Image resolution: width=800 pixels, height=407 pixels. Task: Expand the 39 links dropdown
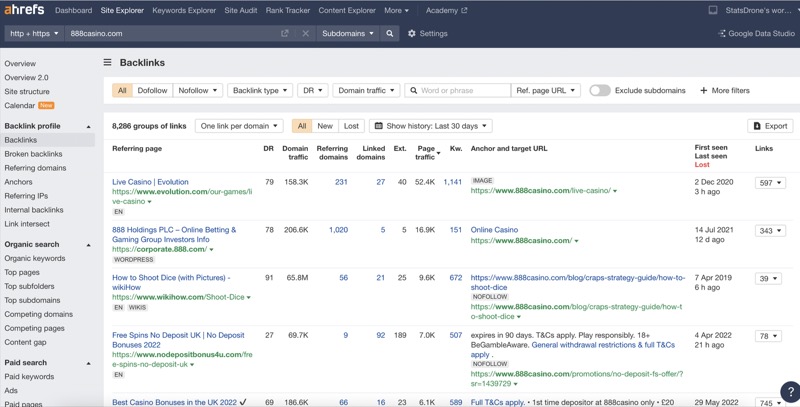(x=768, y=278)
